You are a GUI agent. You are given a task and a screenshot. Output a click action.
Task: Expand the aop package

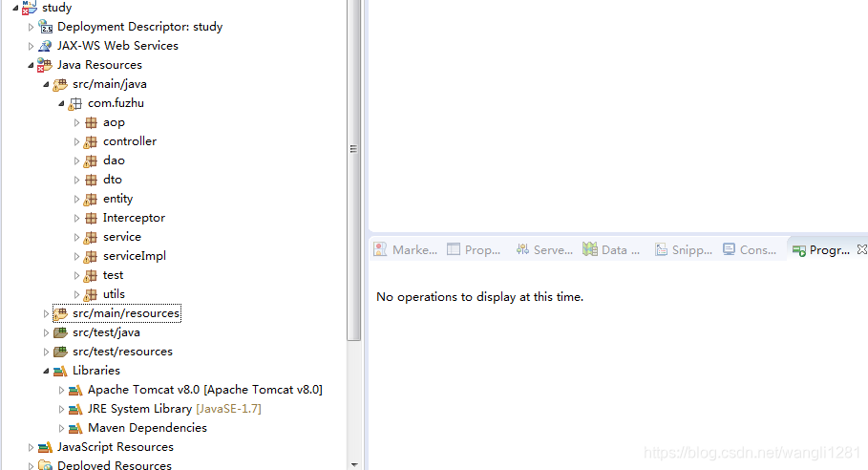click(x=77, y=122)
